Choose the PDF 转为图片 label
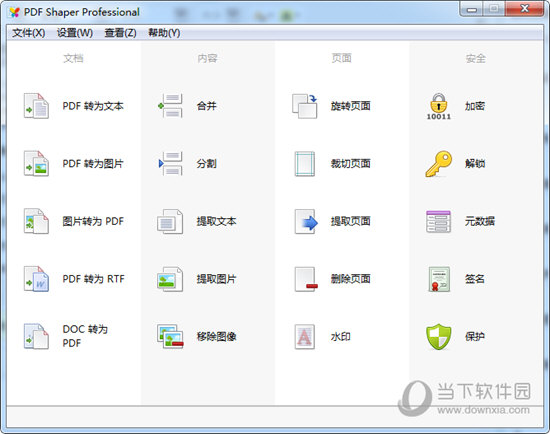The width and height of the screenshot is (550, 434). [x=93, y=163]
